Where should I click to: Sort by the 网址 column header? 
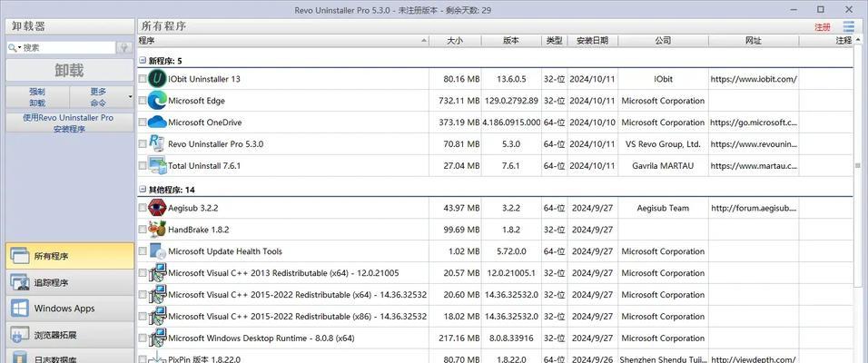coord(754,41)
